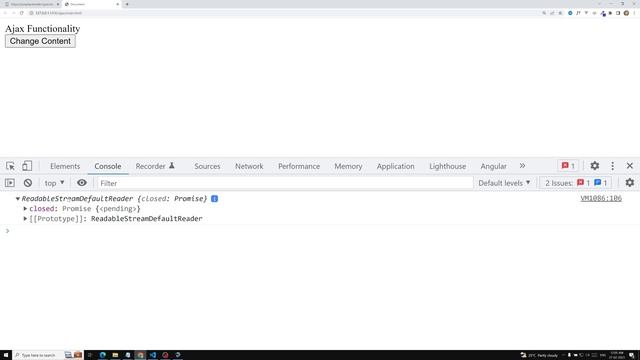Click the weather widget in taskbar

pos(539,355)
